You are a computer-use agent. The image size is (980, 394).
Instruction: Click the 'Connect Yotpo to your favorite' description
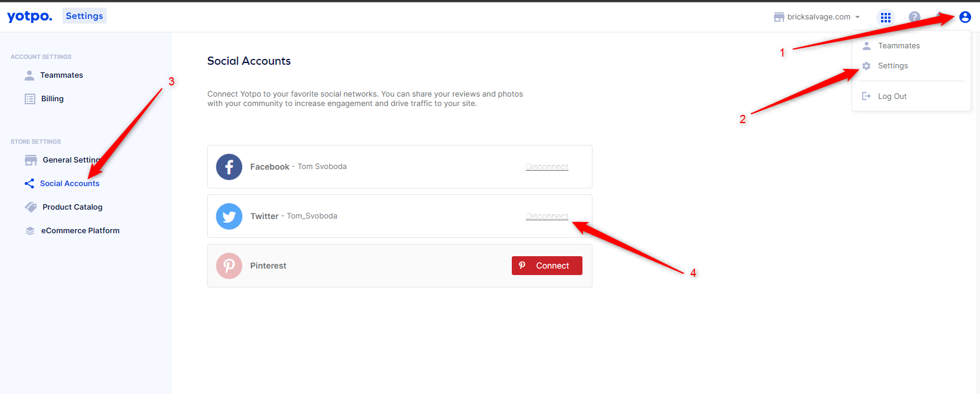point(365,99)
